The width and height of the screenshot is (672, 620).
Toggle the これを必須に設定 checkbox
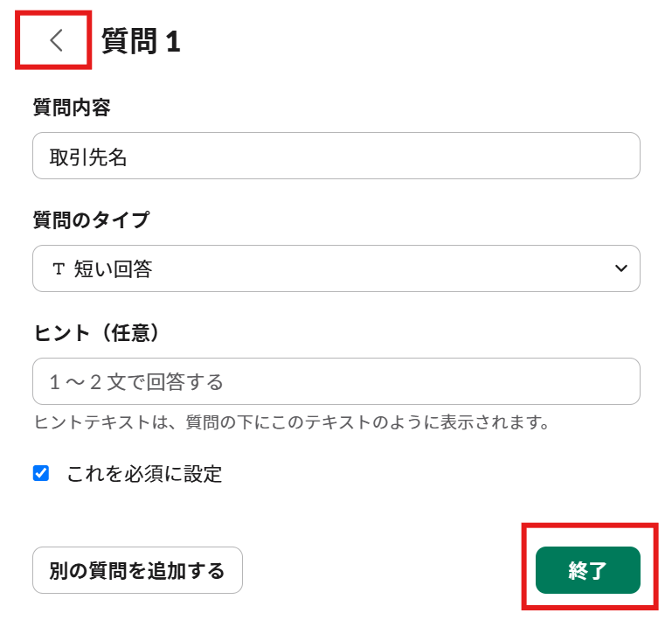(41, 474)
